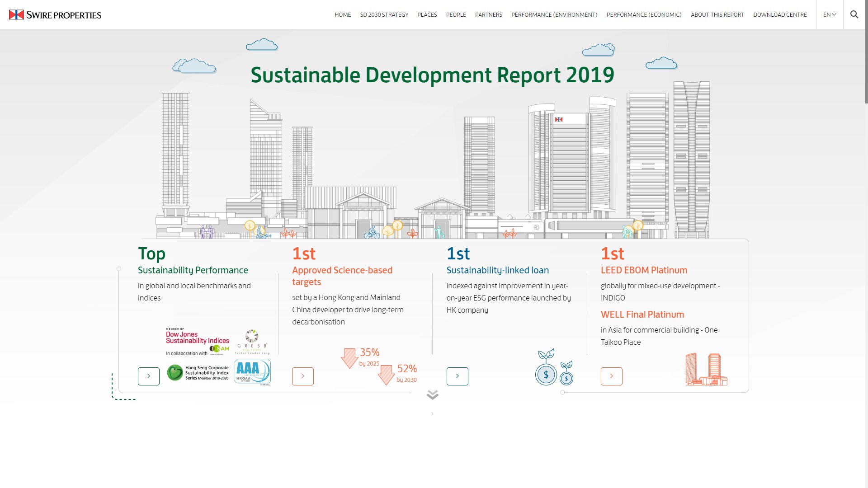
Task: Select the GRESB Sector Leader 2019 badge
Action: tap(252, 341)
